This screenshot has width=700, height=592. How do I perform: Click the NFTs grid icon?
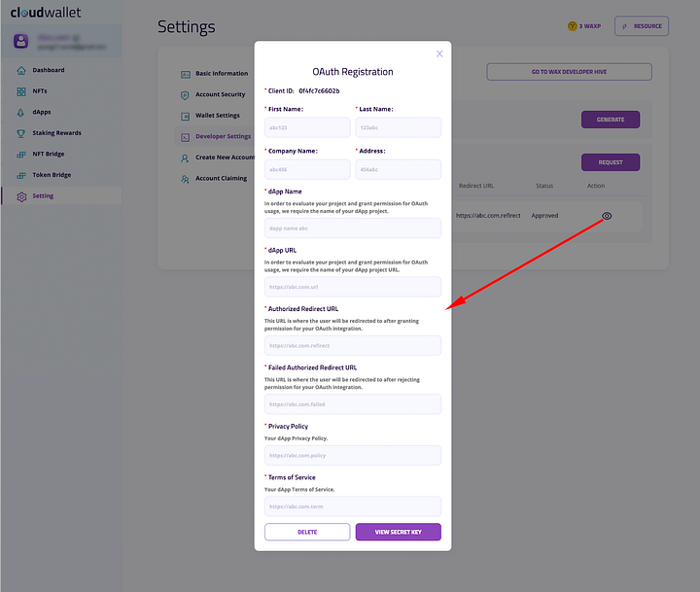(21, 91)
